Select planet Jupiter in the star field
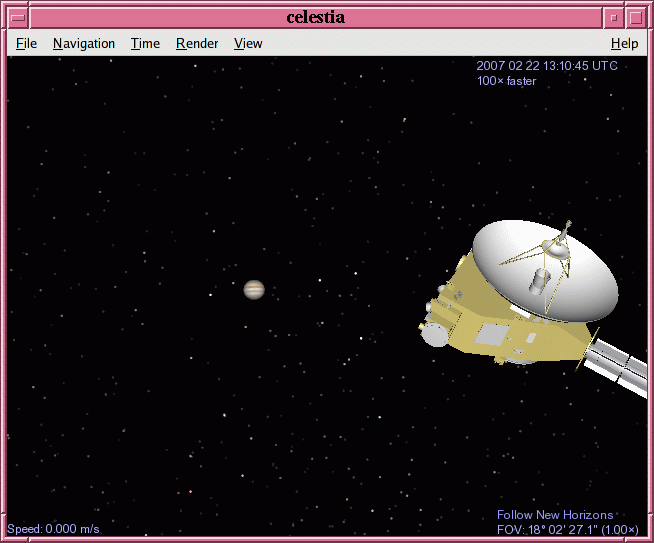 (254, 290)
